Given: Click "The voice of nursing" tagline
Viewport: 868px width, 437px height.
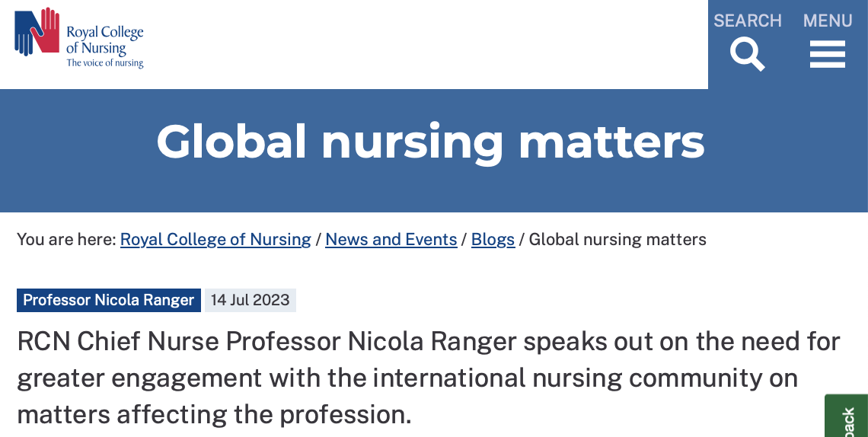Looking at the screenshot, I should (x=105, y=63).
